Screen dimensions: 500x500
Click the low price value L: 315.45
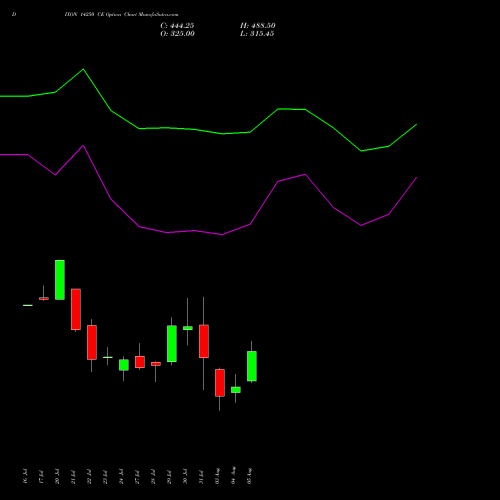(x=257, y=34)
